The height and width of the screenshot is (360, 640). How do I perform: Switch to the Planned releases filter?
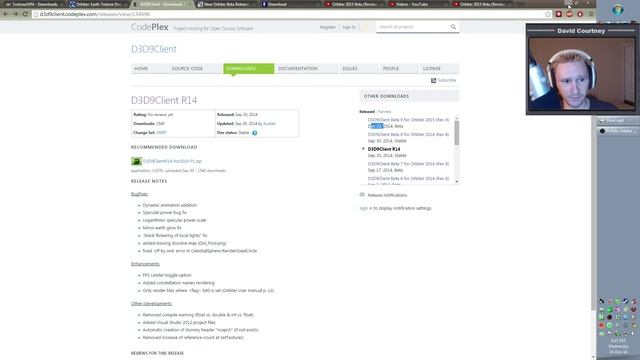coord(384,112)
